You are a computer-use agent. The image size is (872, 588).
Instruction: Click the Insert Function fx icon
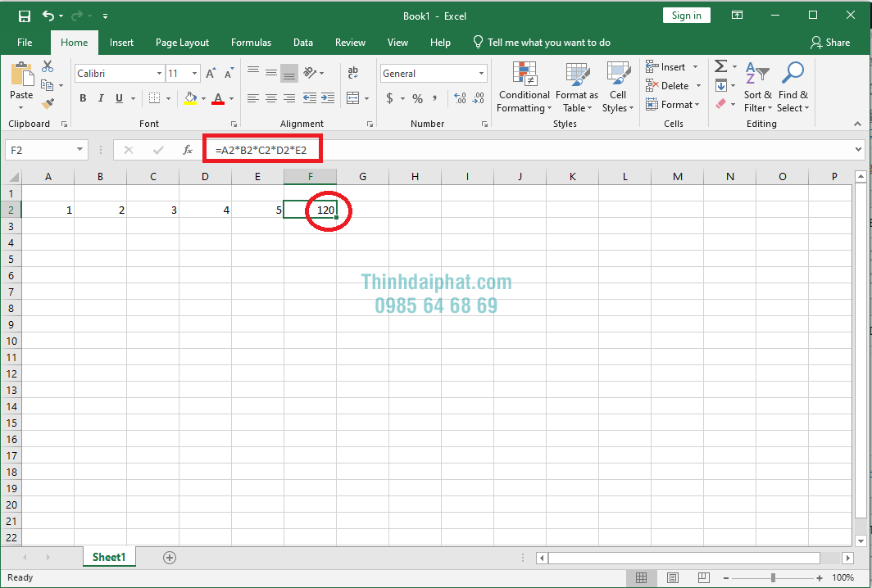[x=188, y=150]
